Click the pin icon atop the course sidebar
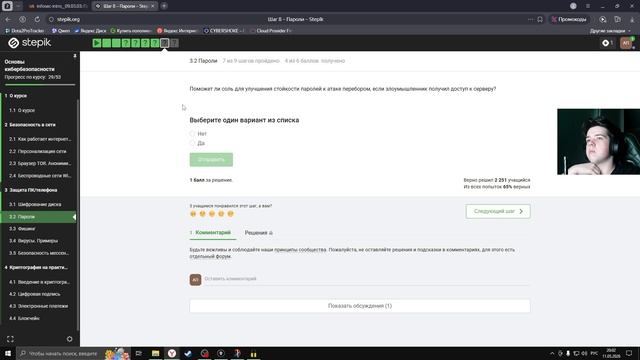 (x=75, y=56)
